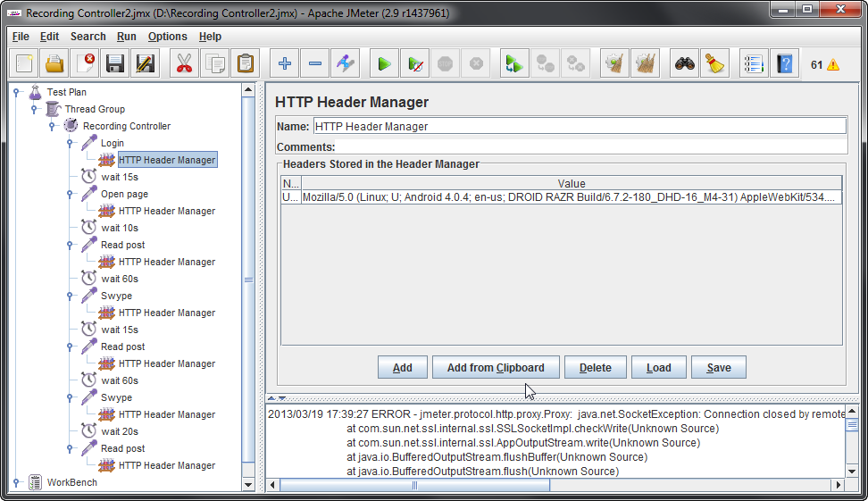Open the Edit menu
The width and height of the screenshot is (868, 501).
click(49, 37)
